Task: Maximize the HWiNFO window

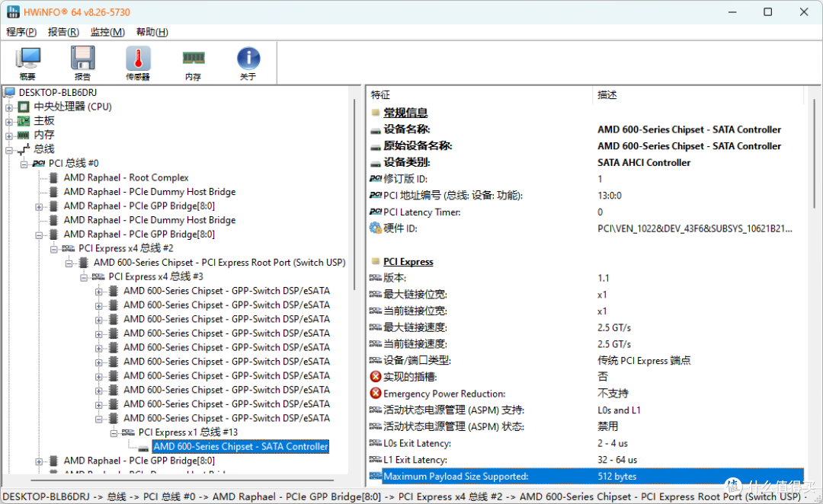Action: [768, 11]
